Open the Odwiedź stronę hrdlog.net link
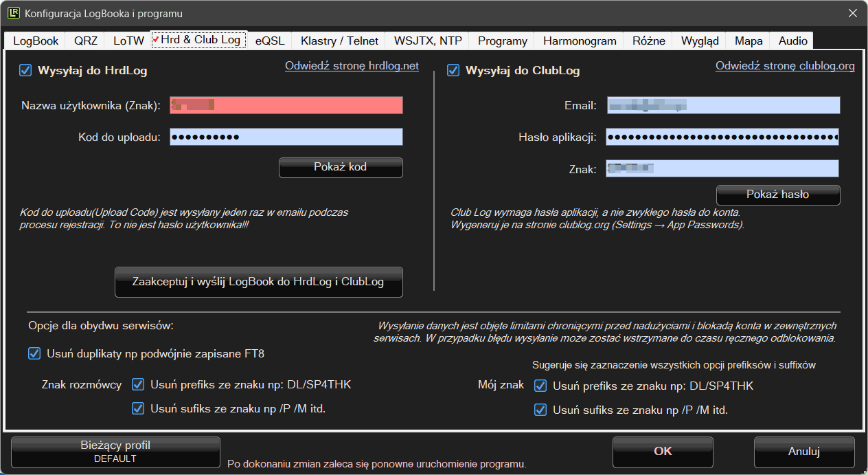The height and width of the screenshot is (475, 868). click(x=352, y=66)
